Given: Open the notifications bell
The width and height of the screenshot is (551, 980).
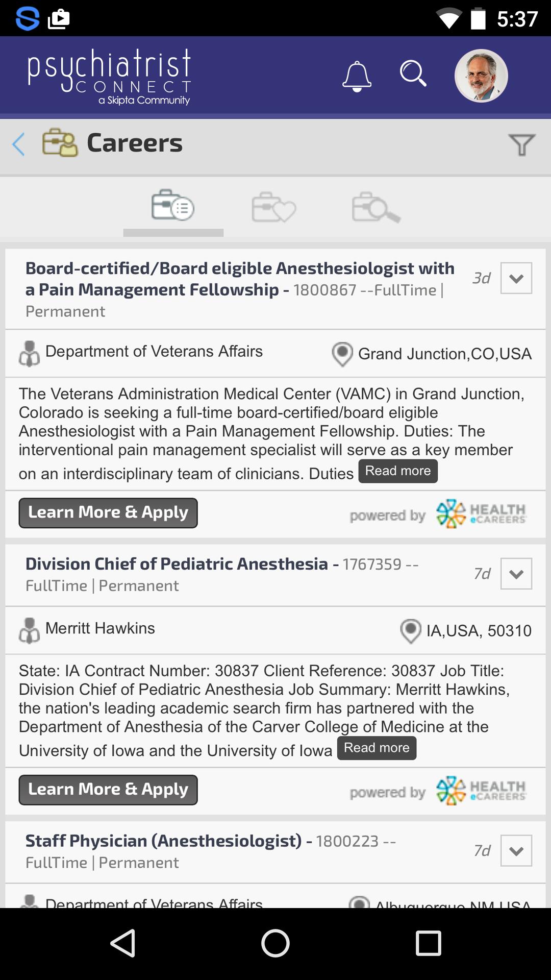Looking at the screenshot, I should tap(357, 77).
